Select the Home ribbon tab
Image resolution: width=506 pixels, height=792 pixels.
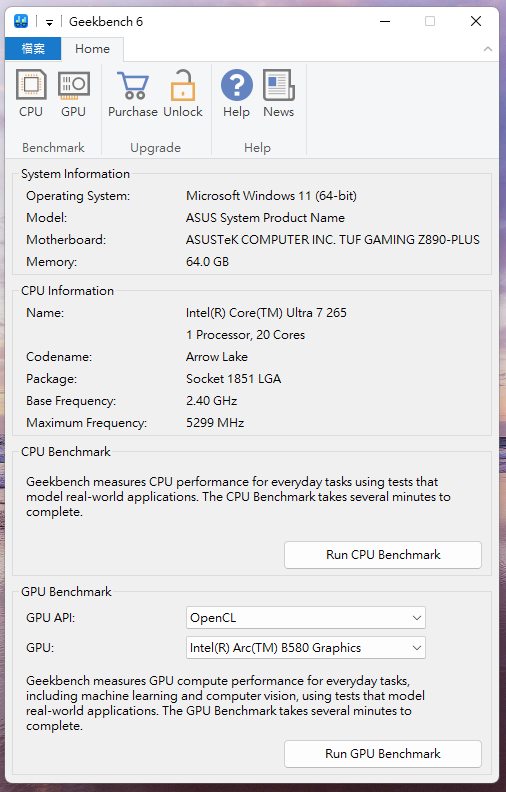[x=92, y=49]
